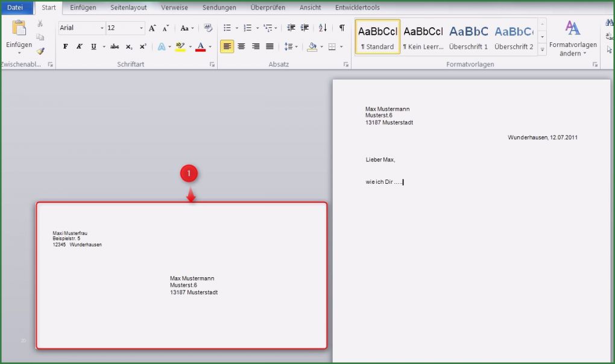Toggle italic formatting (K)
The height and width of the screenshot is (364, 615).
click(x=79, y=46)
